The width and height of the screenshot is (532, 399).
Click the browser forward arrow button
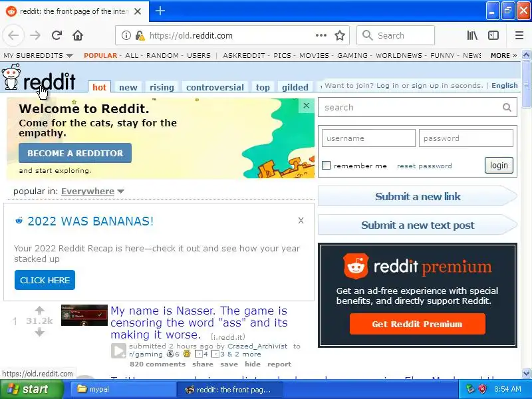pos(35,35)
